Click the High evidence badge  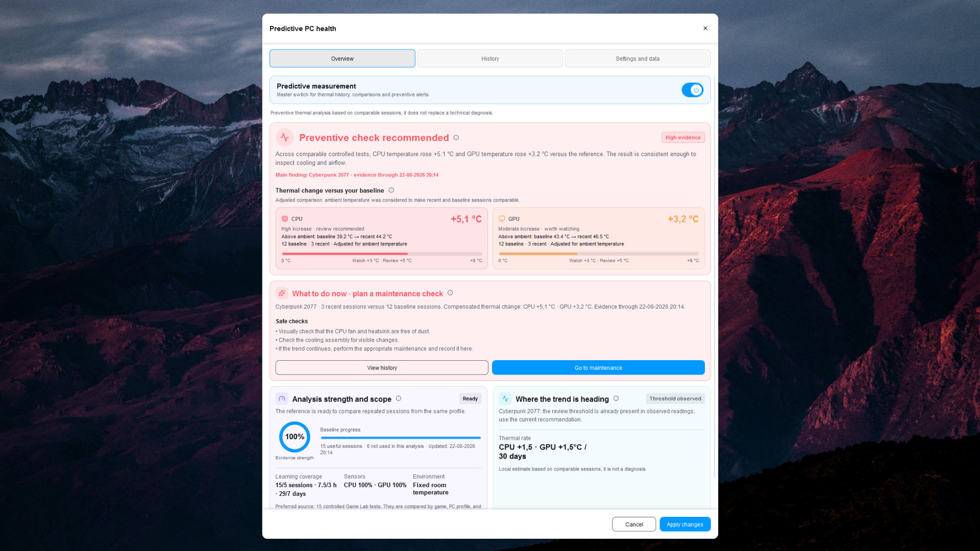683,138
